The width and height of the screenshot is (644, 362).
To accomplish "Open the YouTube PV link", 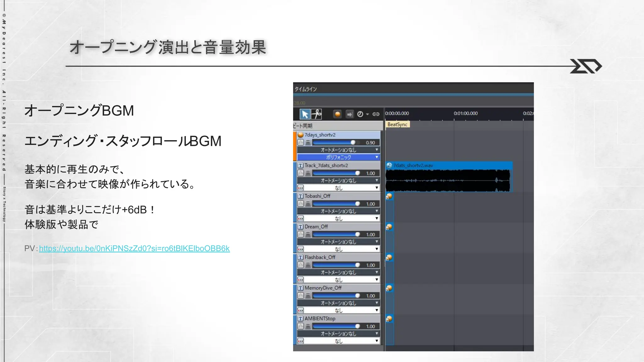I will (x=134, y=249).
